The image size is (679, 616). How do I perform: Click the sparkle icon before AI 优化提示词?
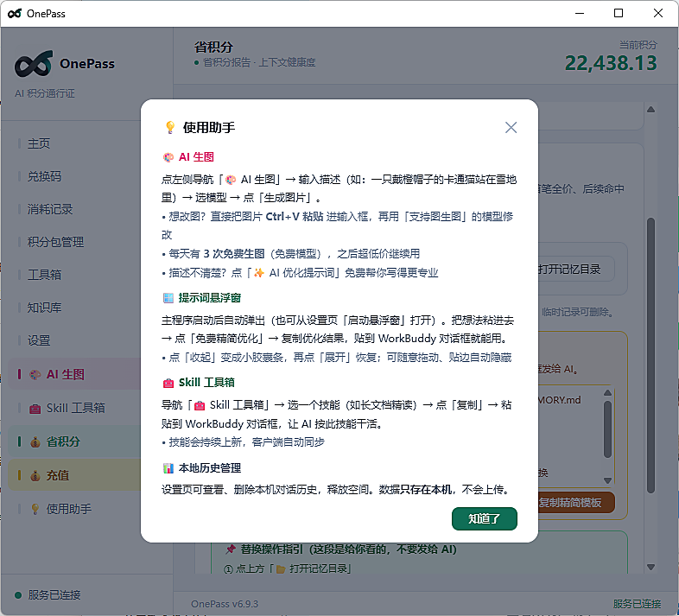pyautogui.click(x=258, y=272)
